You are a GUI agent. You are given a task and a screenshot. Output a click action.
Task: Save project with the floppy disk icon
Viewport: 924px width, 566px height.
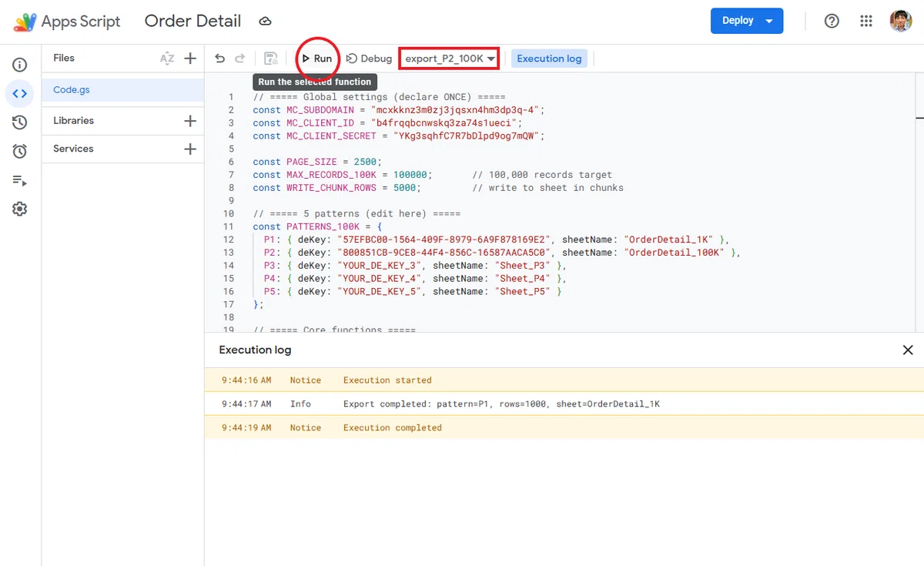[x=271, y=59]
